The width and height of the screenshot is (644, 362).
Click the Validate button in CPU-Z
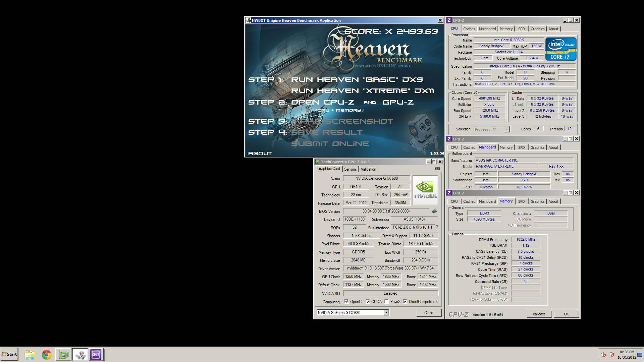(x=539, y=314)
